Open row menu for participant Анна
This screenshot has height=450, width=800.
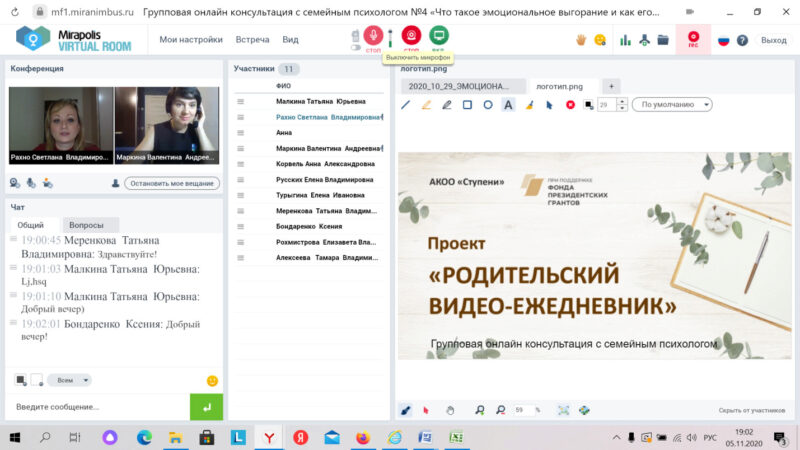(x=240, y=133)
